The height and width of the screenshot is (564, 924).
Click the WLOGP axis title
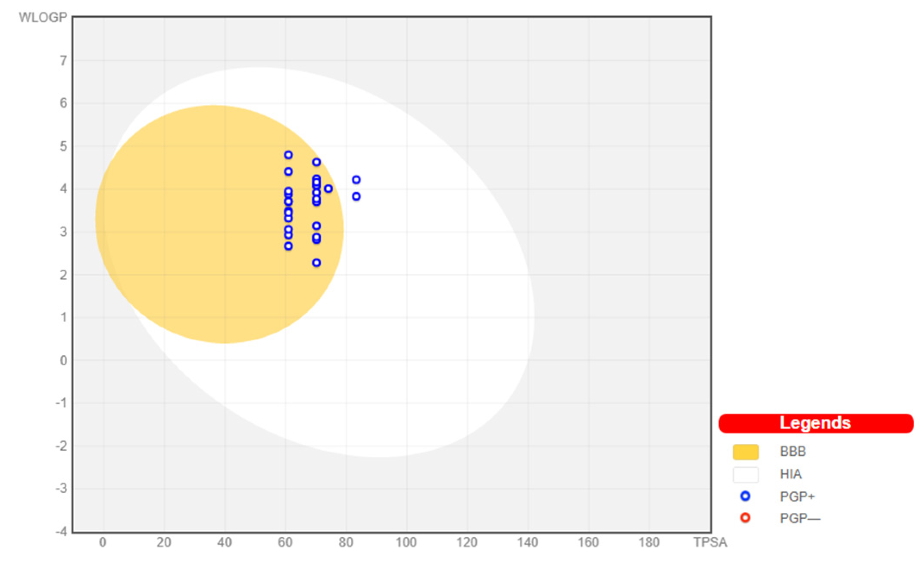[43, 18]
